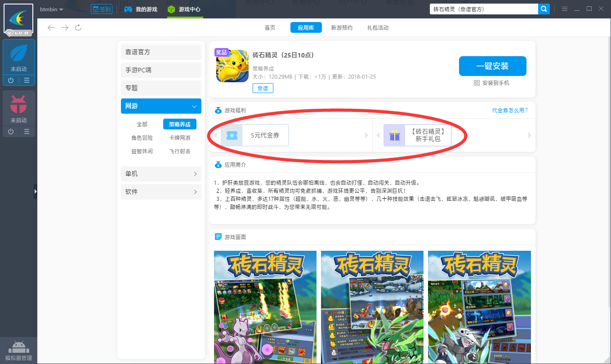Select 专题 category

161,88
